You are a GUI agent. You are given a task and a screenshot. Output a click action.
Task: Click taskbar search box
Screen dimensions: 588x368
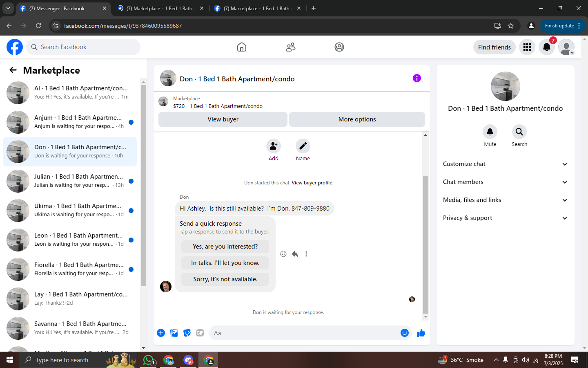pyautogui.click(x=78, y=360)
